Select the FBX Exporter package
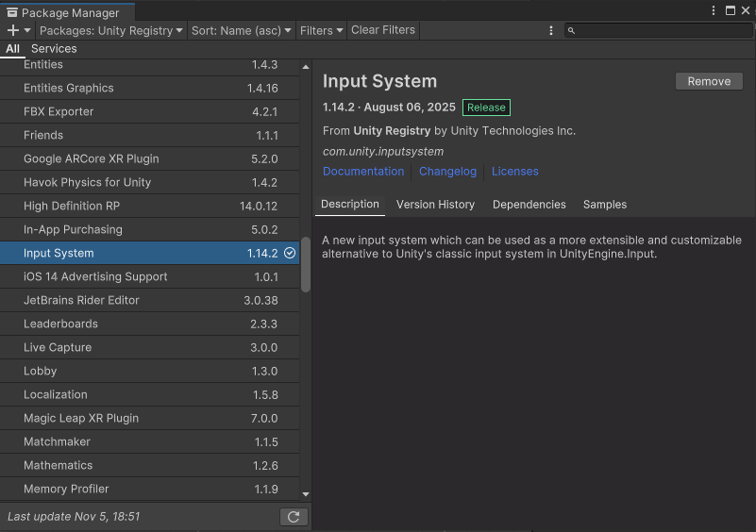Screen dimensions: 756x532 149,112
